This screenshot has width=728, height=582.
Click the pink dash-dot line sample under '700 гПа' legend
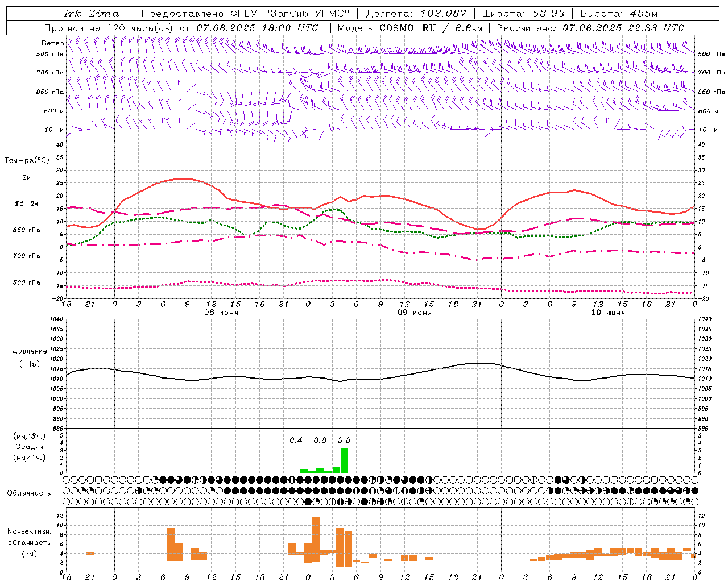tap(26, 263)
